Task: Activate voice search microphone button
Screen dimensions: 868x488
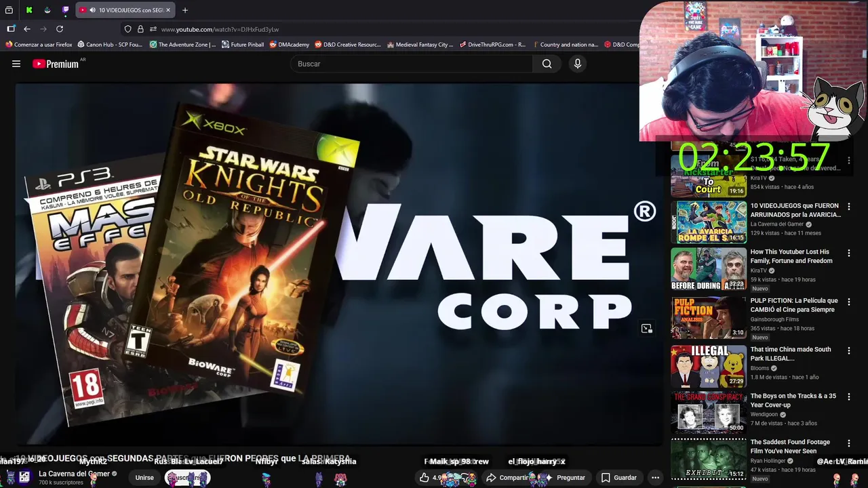Action: (x=578, y=64)
